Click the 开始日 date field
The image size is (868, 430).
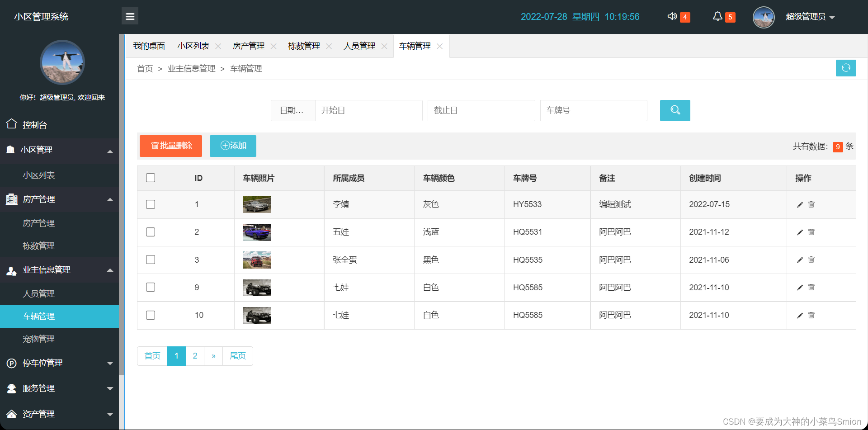tap(369, 110)
